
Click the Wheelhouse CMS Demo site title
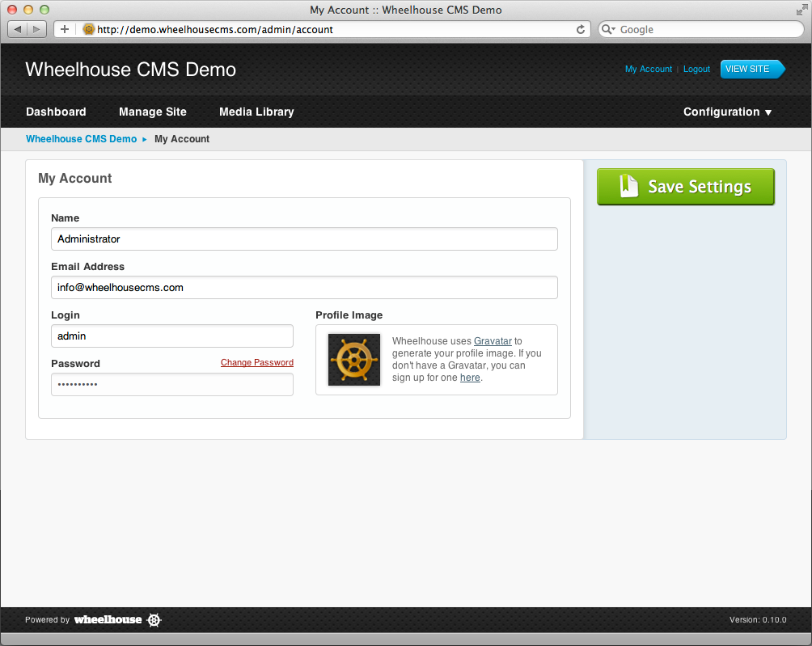[130, 70]
